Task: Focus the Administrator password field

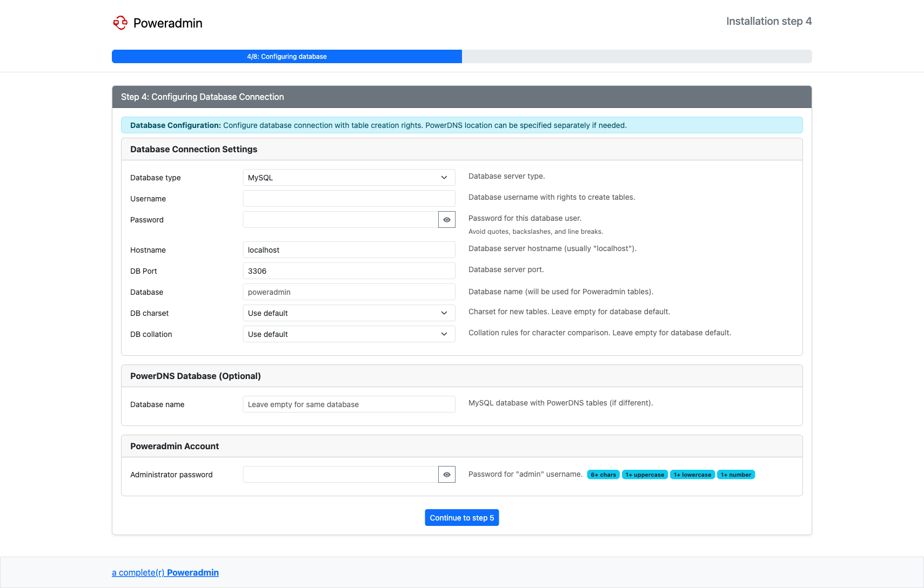Action: (x=340, y=475)
